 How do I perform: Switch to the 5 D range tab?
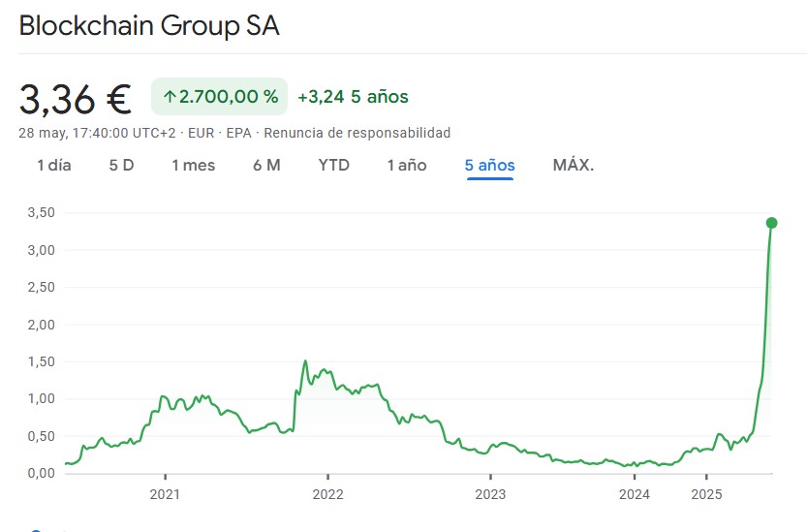pyautogui.click(x=121, y=165)
